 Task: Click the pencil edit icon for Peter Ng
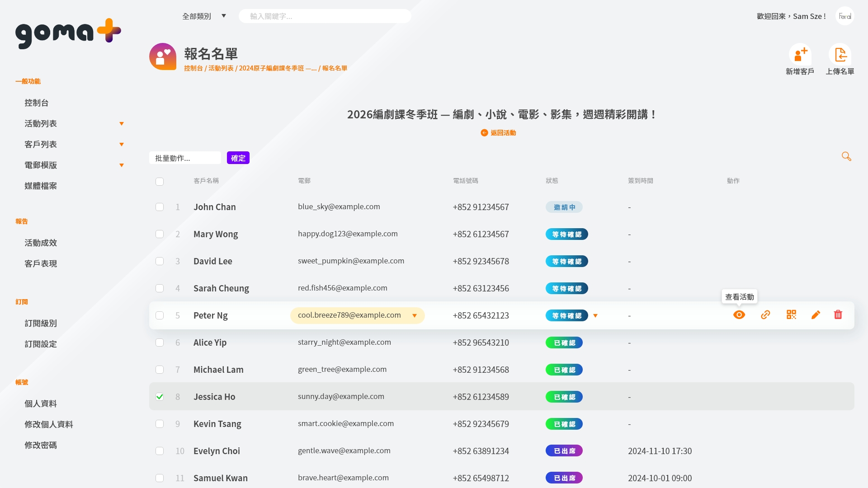tap(816, 315)
